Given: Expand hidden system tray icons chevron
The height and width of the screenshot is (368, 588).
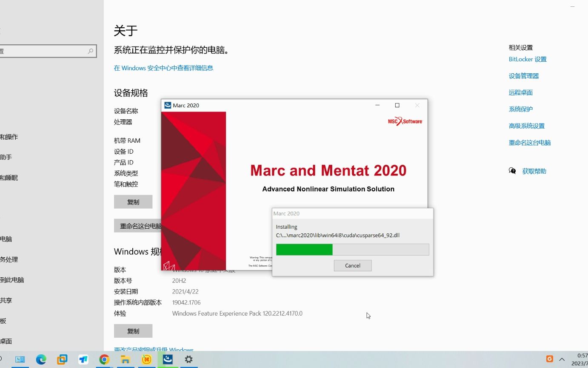Looking at the screenshot, I should 562,359.
